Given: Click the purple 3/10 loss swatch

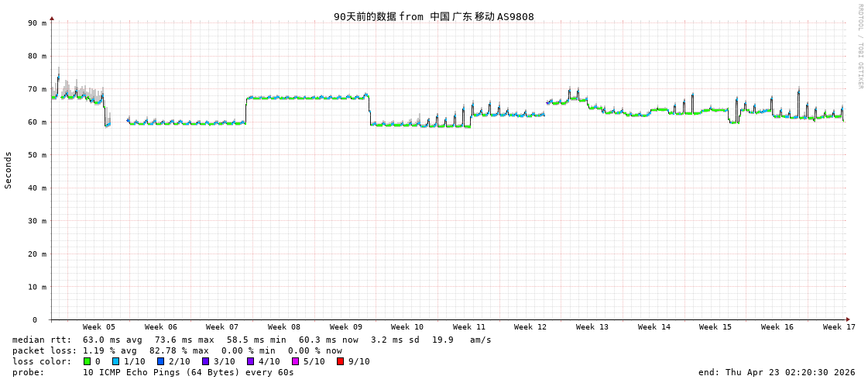Looking at the screenshot, I should point(205,361).
